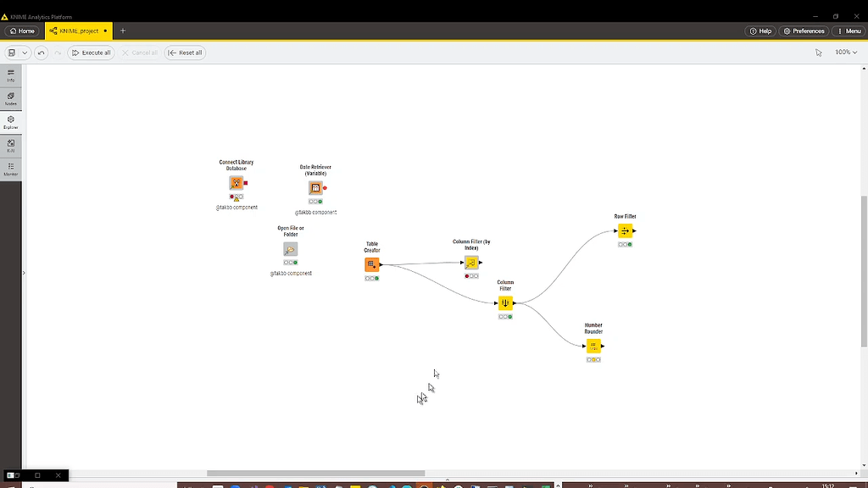This screenshot has height=488, width=868.
Task: Open the zoom level dropdown showing 100%
Action: click(x=845, y=53)
